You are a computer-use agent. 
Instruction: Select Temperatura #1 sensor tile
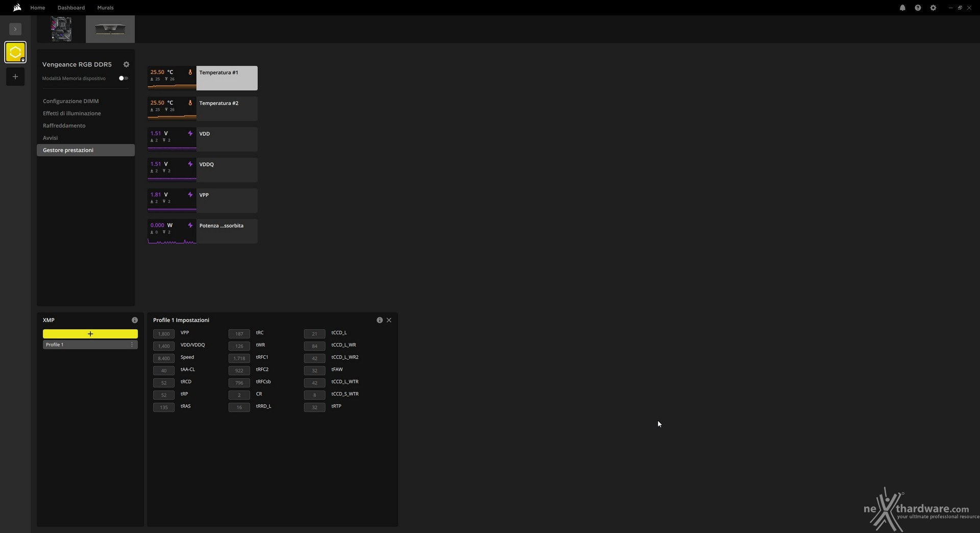(203, 78)
